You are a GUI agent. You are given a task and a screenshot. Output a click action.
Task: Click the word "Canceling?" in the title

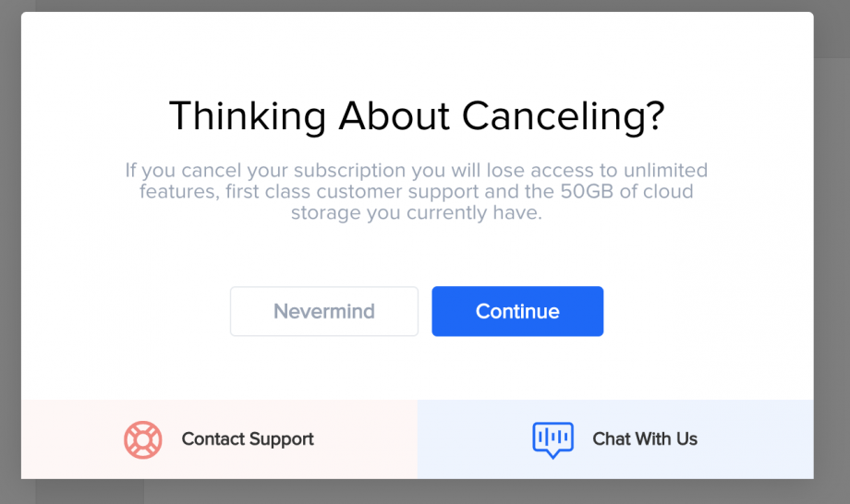point(564,117)
